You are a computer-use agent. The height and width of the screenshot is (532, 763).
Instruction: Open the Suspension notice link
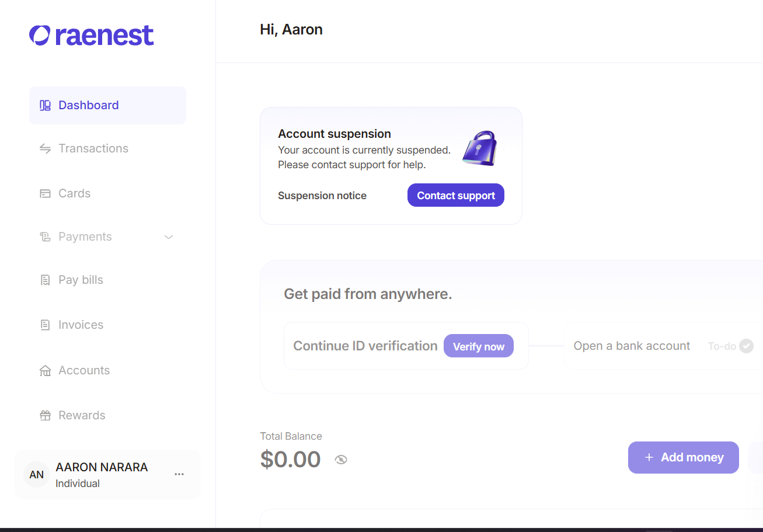pos(322,196)
